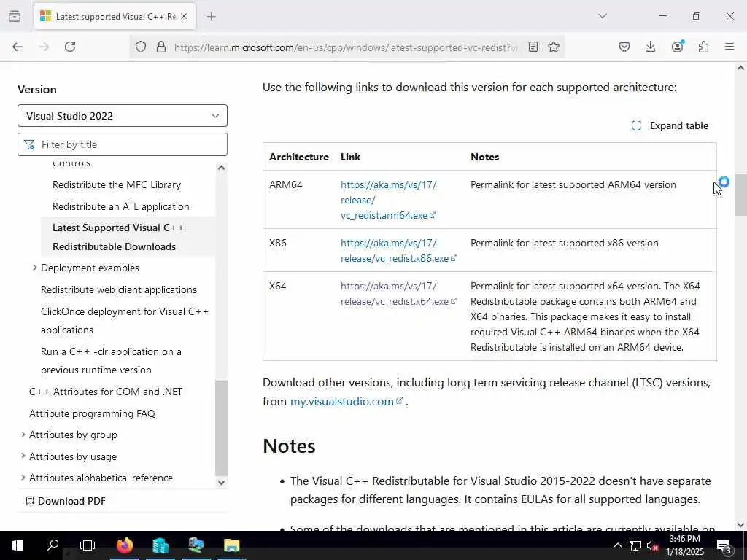Open the extensions puzzle icon
The height and width of the screenshot is (560, 747).
[704, 47]
